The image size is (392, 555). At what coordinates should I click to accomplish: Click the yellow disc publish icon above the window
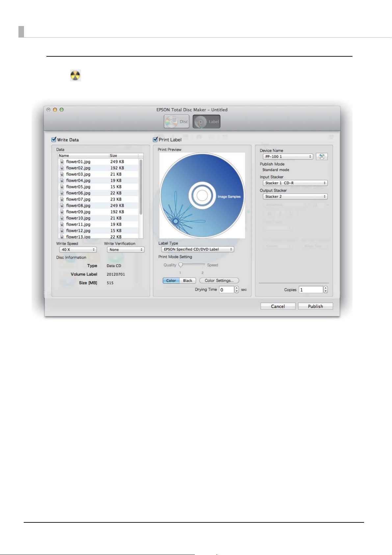point(75,75)
